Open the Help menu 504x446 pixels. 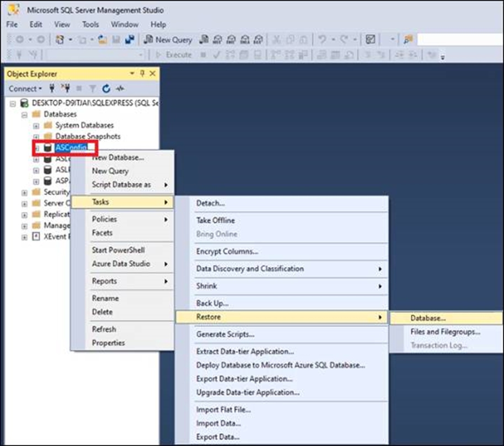click(x=158, y=24)
